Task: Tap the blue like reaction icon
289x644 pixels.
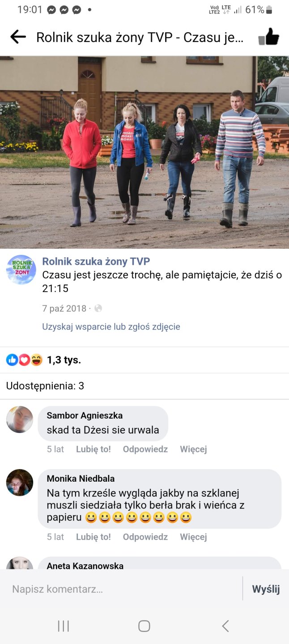Action: point(12,360)
